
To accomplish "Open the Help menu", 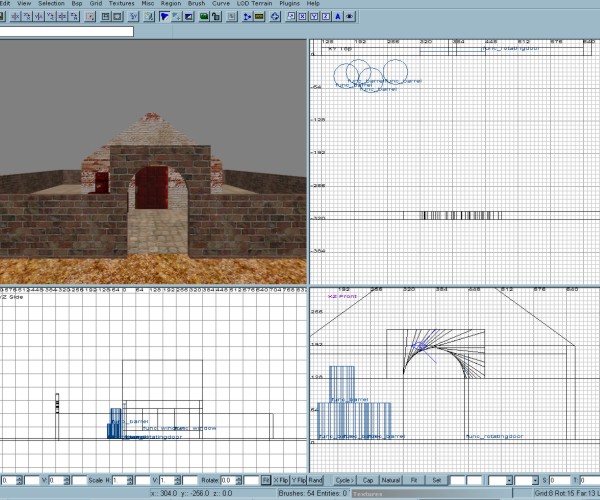I will coord(313,3).
